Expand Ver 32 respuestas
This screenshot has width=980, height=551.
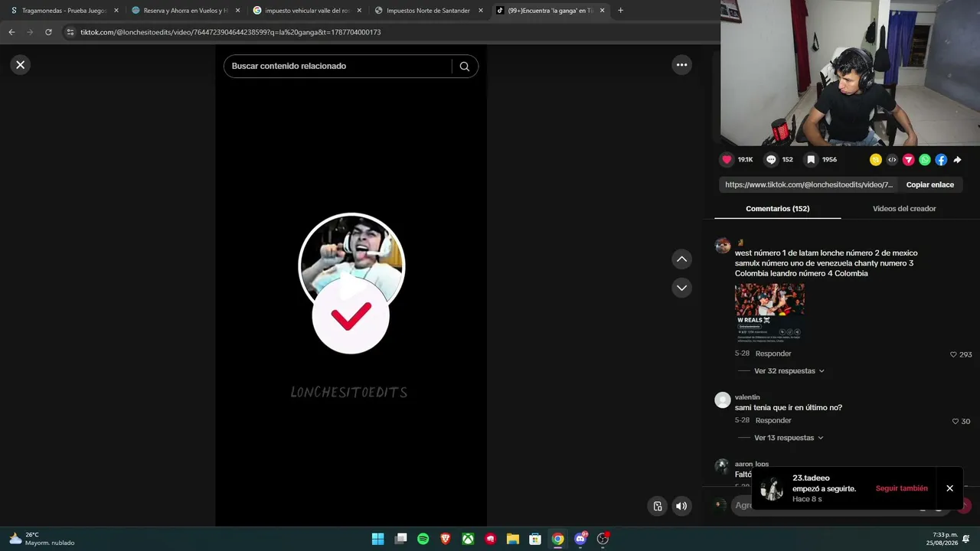[789, 371]
